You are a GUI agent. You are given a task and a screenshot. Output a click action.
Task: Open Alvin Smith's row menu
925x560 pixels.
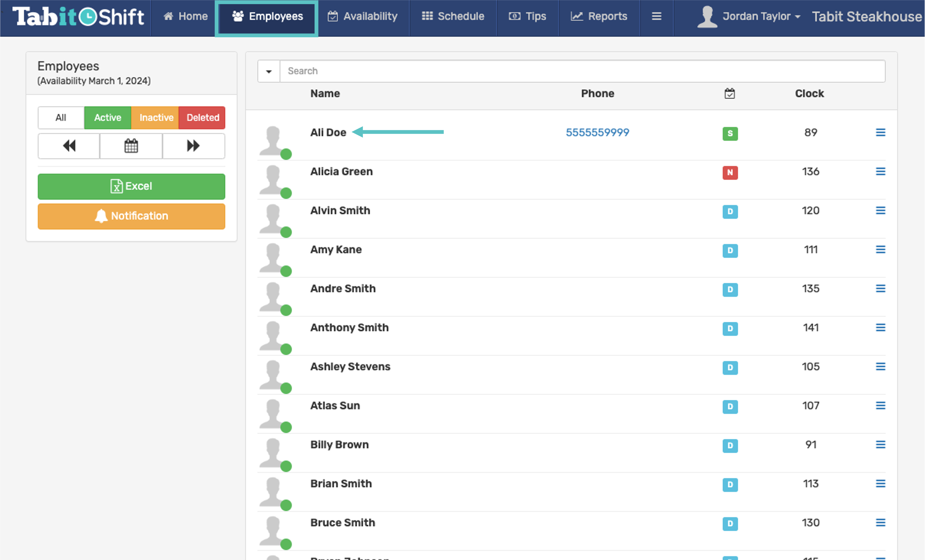coord(881,211)
